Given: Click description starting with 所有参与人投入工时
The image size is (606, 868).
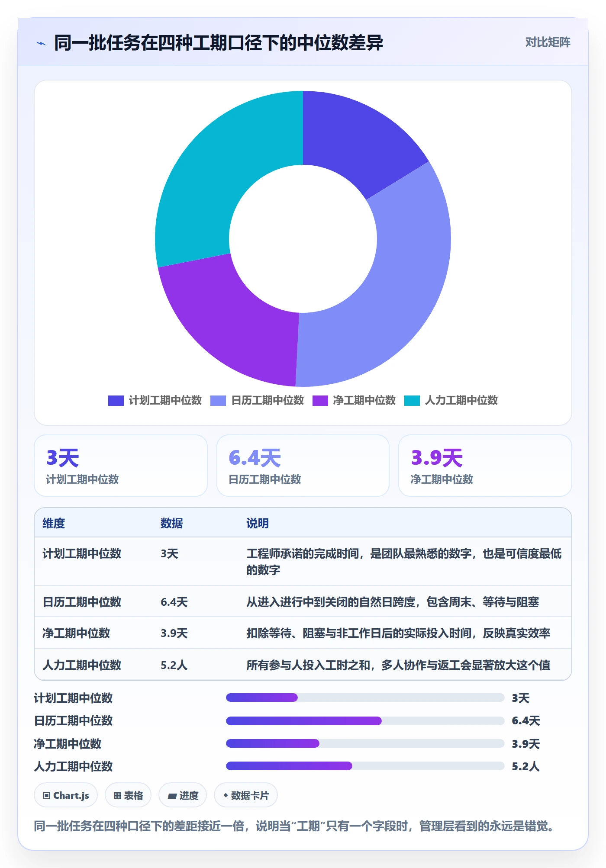Looking at the screenshot, I should pos(398,665).
